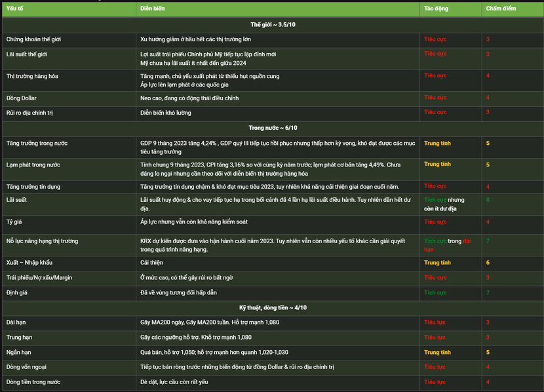Click 'Dè dặt, lực cầu còn rất yếu' text
The image size is (544, 392).
174,382
